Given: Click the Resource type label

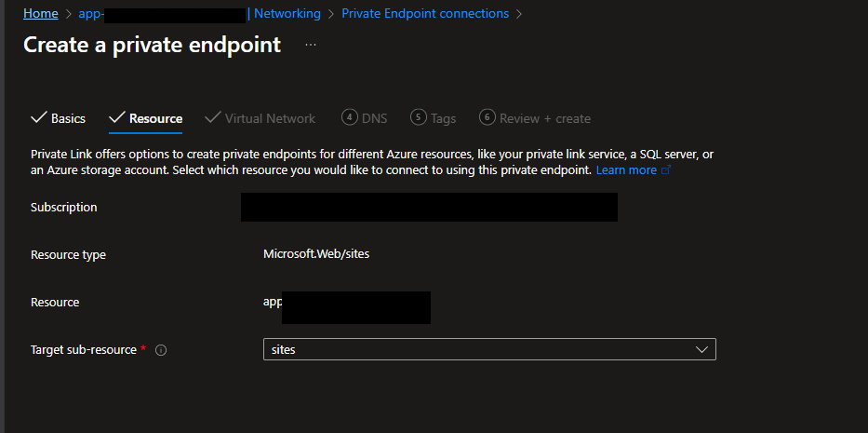Looking at the screenshot, I should (68, 255).
